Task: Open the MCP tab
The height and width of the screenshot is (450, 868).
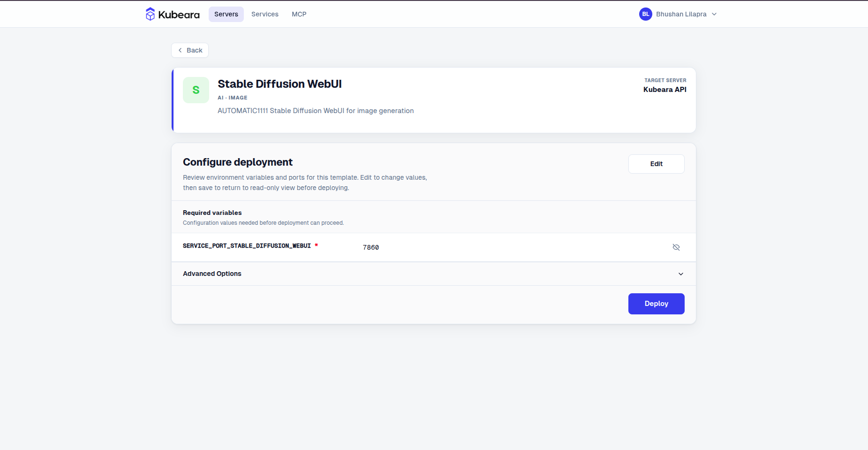Action: [299, 14]
